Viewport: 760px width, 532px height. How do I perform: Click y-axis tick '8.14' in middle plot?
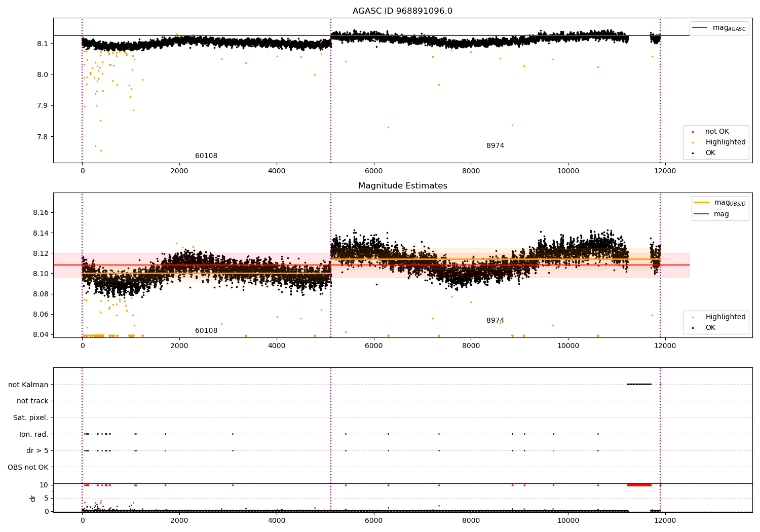click(41, 233)
